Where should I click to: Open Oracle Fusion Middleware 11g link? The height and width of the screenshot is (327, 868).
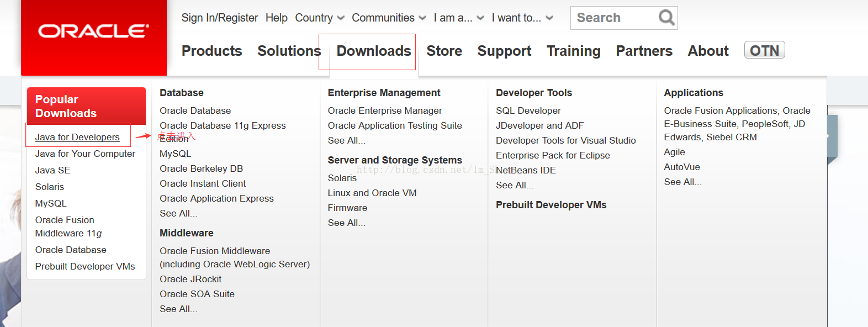[68, 226]
